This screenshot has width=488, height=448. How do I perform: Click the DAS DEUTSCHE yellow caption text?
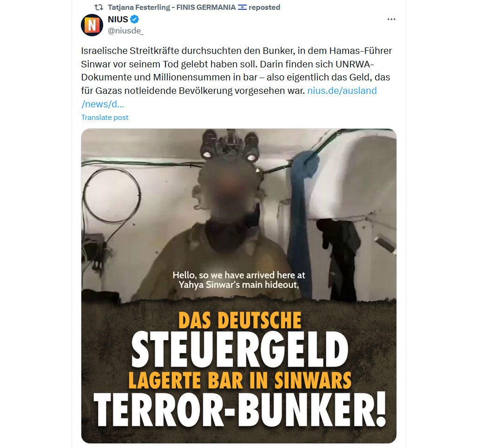(x=240, y=320)
